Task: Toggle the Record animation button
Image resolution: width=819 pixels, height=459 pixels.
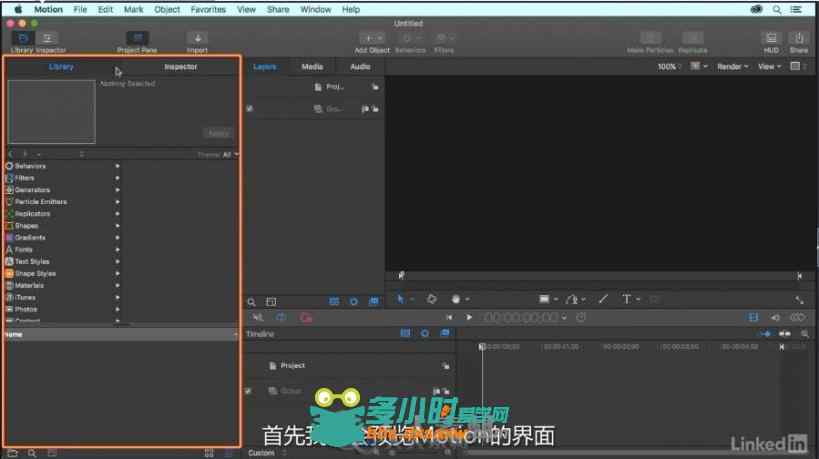Action: 306,317
